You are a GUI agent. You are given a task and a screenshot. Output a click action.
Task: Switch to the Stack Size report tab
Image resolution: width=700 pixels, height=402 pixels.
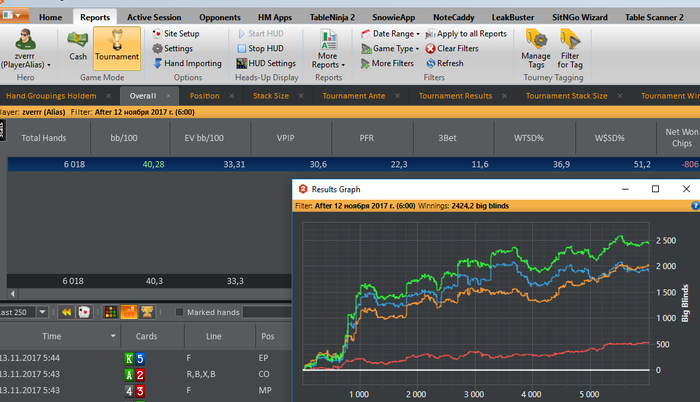pyautogui.click(x=271, y=96)
